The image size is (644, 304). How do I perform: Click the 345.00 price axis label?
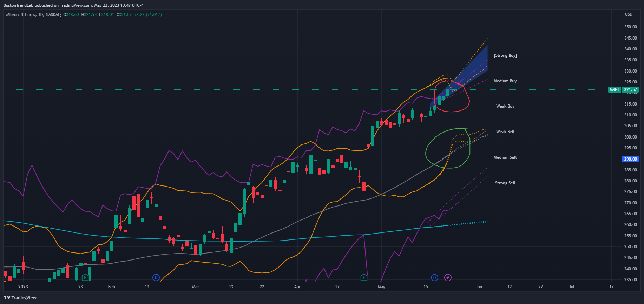(x=630, y=38)
